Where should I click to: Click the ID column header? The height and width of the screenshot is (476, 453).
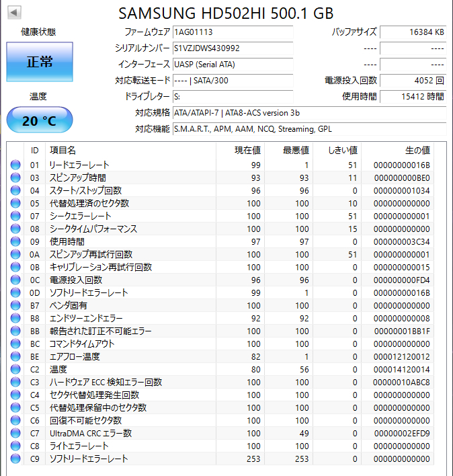pyautogui.click(x=34, y=151)
